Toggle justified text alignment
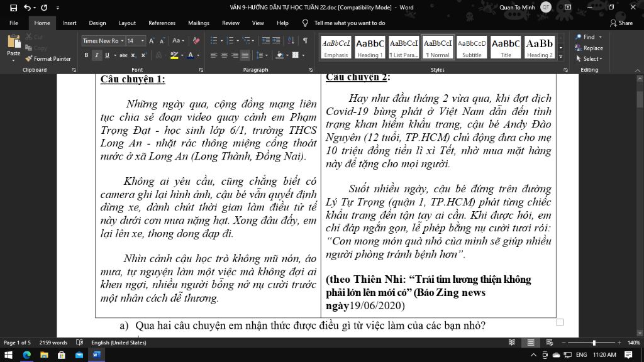 click(245, 55)
